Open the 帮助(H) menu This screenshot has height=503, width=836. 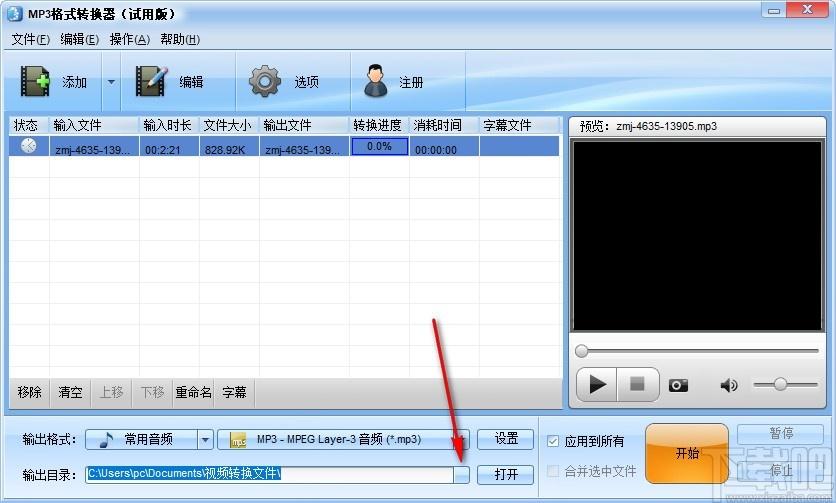click(180, 39)
